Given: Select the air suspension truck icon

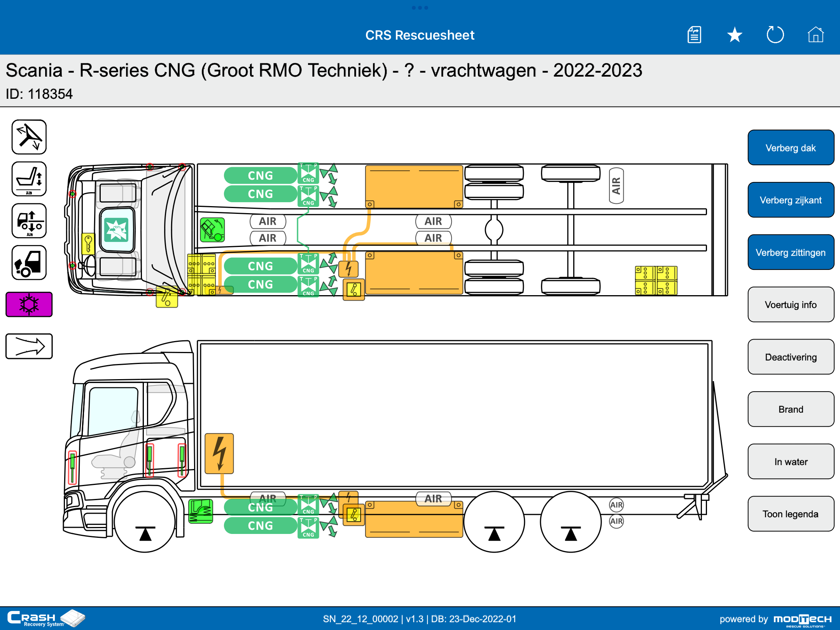Looking at the screenshot, I should point(29,221).
